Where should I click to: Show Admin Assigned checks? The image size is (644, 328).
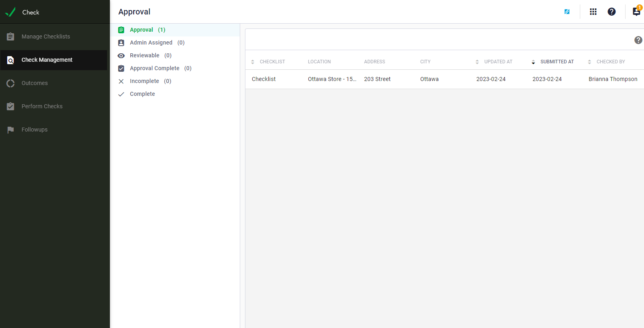coord(151,43)
